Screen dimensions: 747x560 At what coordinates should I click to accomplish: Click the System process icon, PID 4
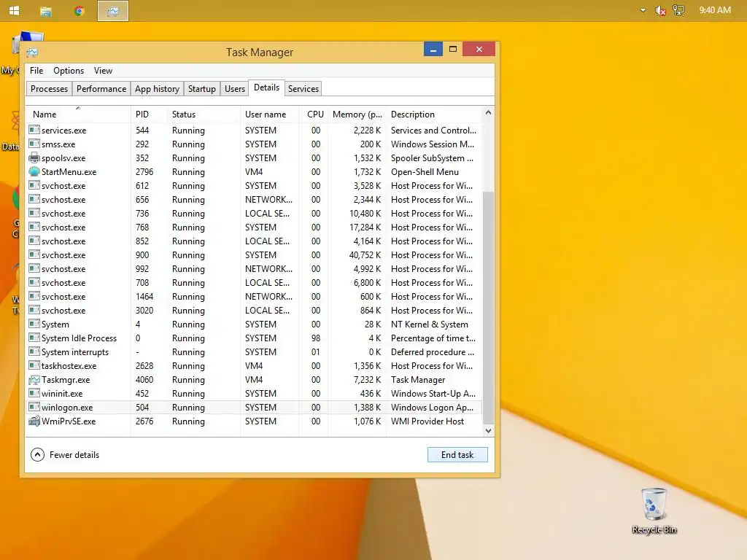[x=34, y=324]
